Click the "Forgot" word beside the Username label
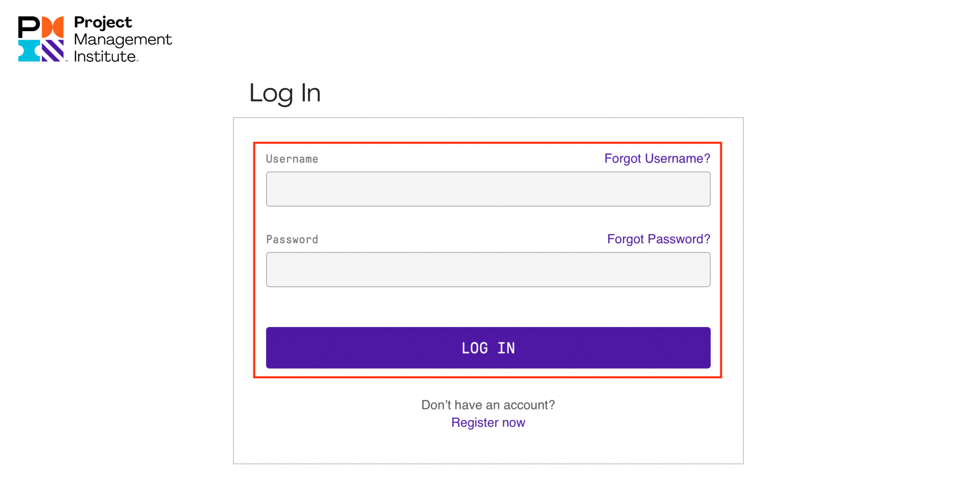980x477 pixels. pyautogui.click(x=623, y=159)
